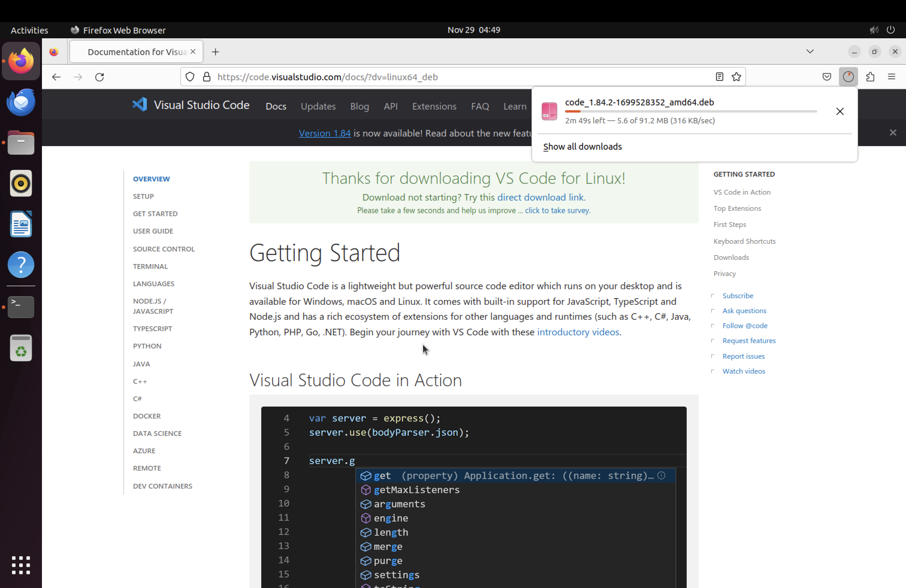The image size is (906, 588).
Task: Reload the page with the refresh icon
Action: coord(100,77)
